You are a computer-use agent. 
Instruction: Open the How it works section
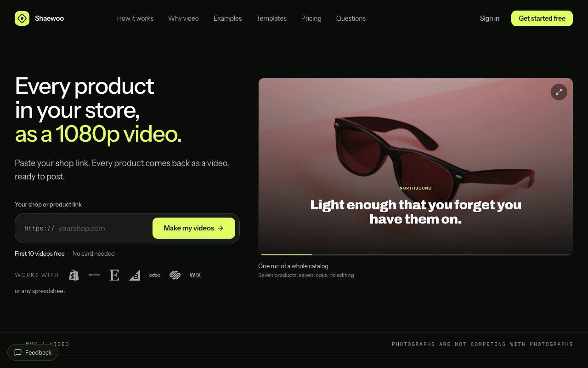[x=135, y=18]
